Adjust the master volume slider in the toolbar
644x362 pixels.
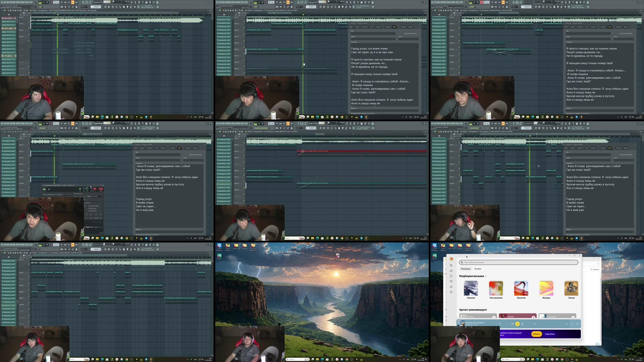point(107,2)
